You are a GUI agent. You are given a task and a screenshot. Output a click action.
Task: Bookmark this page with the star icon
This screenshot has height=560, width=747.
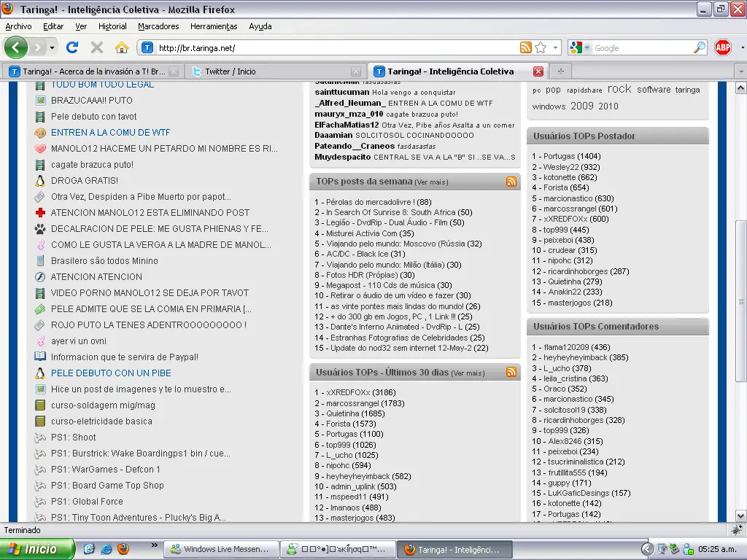[x=541, y=47]
